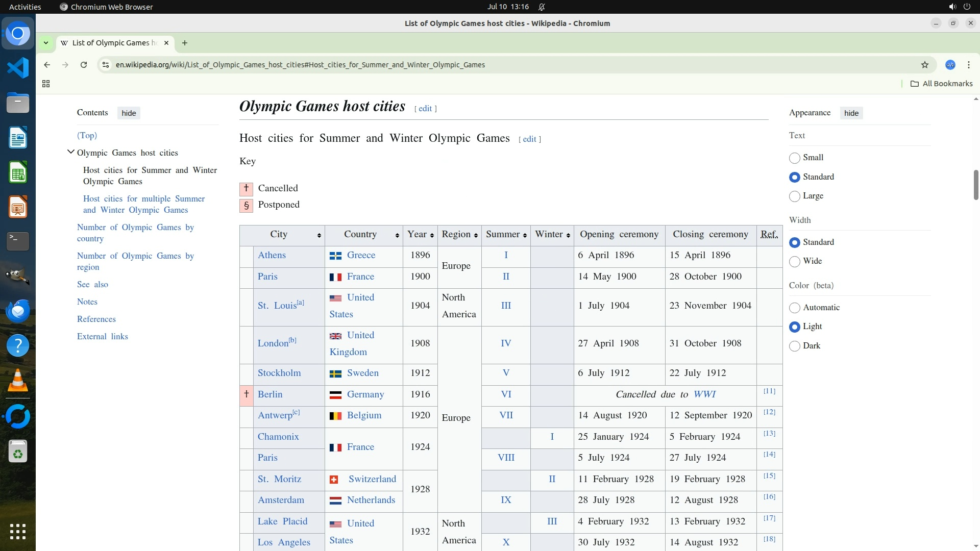Image resolution: width=980 pixels, height=551 pixels.
Task: Select the Large text radio button
Action: click(x=794, y=196)
